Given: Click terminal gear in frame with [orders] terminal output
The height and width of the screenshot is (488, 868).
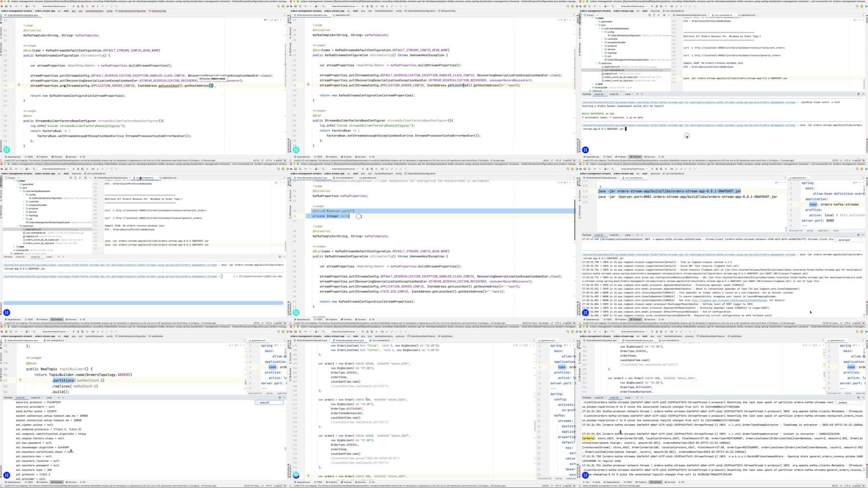Looking at the screenshot, I should click(858, 397).
